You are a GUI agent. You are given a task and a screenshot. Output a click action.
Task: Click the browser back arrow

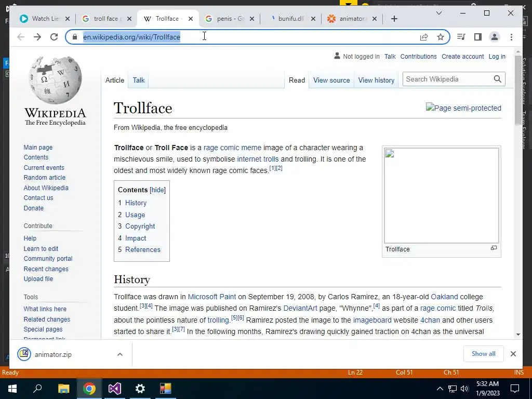(x=21, y=37)
